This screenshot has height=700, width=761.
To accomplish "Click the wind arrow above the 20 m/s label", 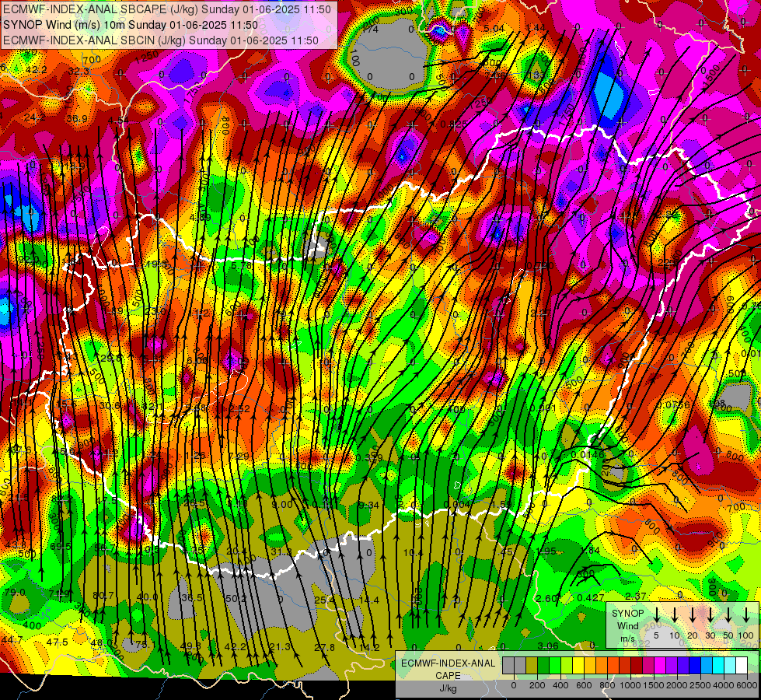I will [x=692, y=614].
